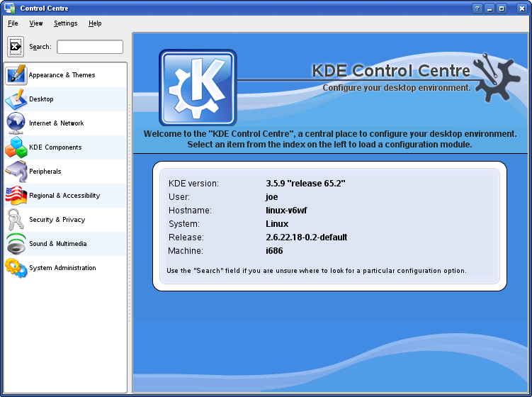Image resolution: width=532 pixels, height=397 pixels.
Task: Open the KDE Components cubes icon
Action: pos(16,147)
